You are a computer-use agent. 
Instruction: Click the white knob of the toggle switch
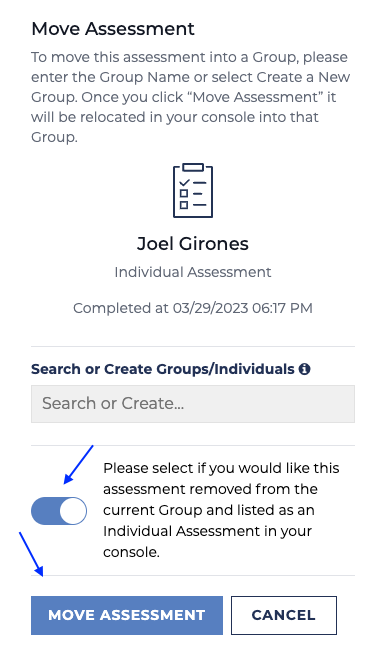point(73,511)
